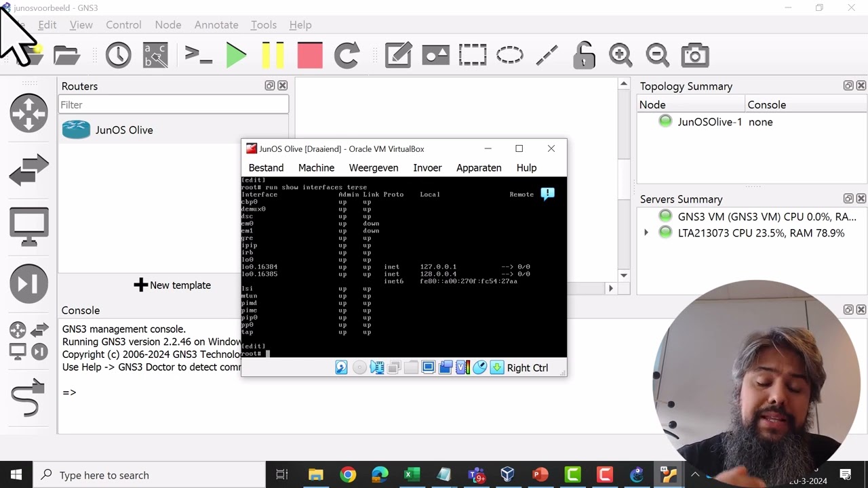The width and height of the screenshot is (868, 488).
Task: Click the Routers filter field
Action: 174,104
